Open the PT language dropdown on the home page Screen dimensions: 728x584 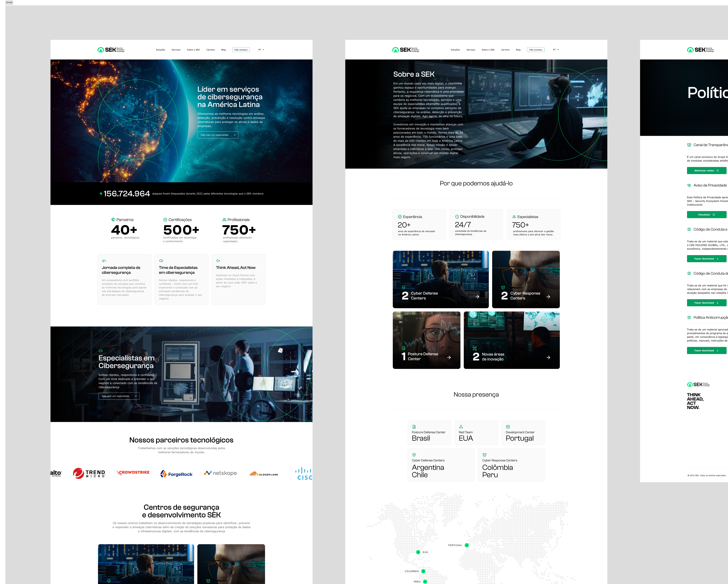coord(261,50)
